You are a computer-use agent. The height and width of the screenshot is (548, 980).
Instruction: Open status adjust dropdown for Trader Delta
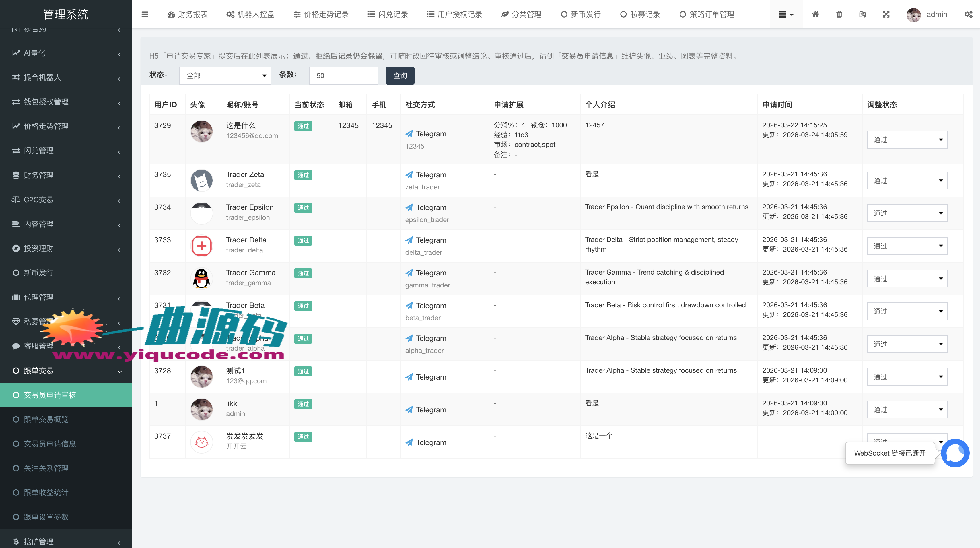pyautogui.click(x=907, y=246)
